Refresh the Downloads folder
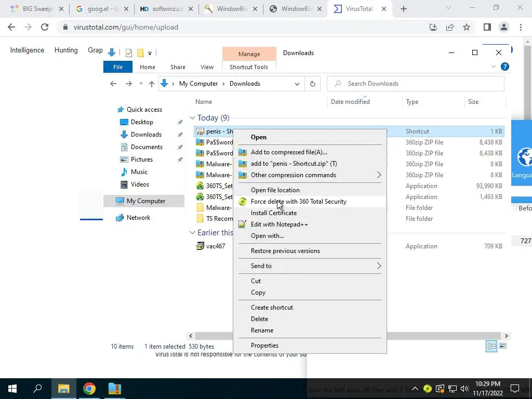 click(312, 84)
